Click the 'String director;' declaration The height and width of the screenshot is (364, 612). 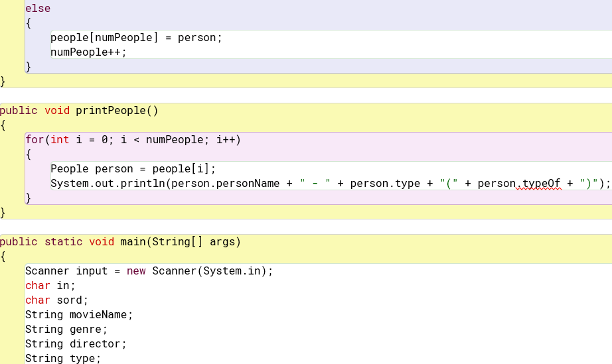click(76, 344)
